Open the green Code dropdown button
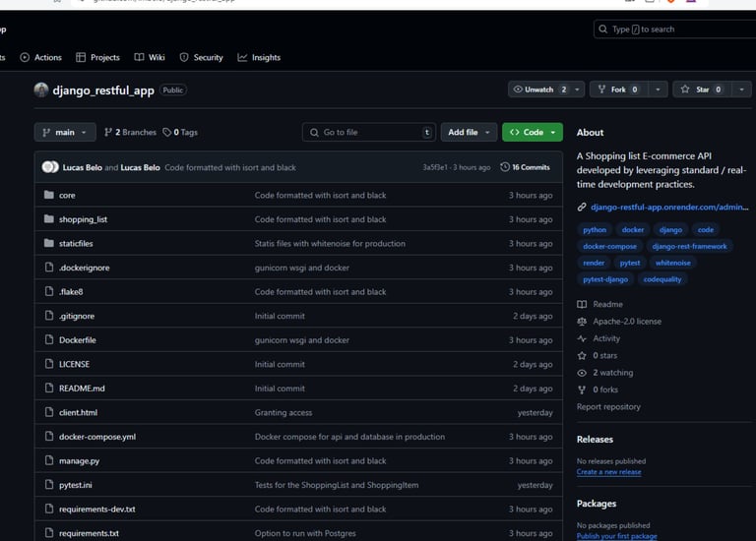This screenshot has width=756, height=541. pyautogui.click(x=533, y=132)
